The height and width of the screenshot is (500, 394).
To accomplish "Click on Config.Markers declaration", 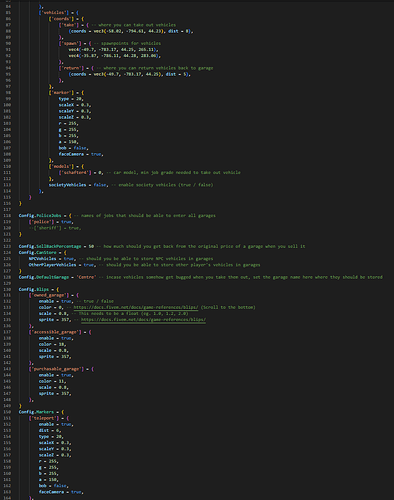I will point(41,412).
